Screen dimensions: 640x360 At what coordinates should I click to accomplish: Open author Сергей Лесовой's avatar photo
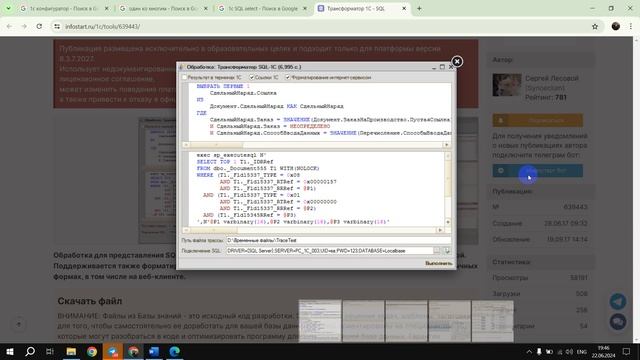pyautogui.click(x=507, y=85)
